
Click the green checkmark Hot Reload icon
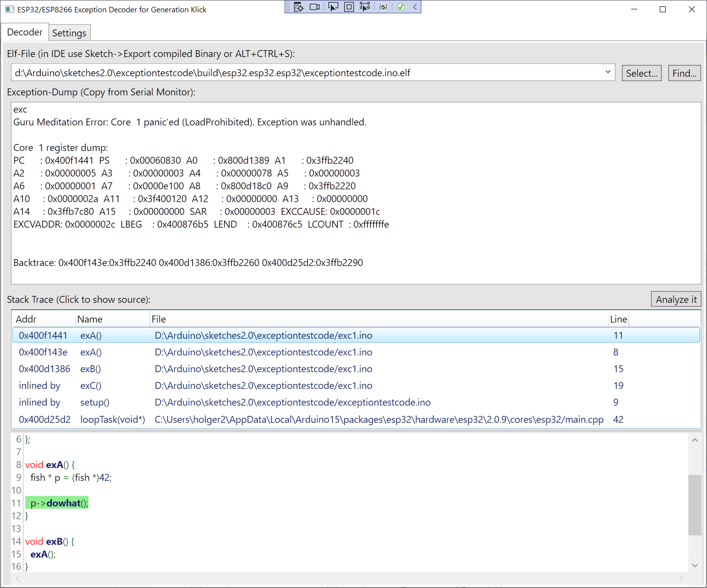pyautogui.click(x=401, y=7)
